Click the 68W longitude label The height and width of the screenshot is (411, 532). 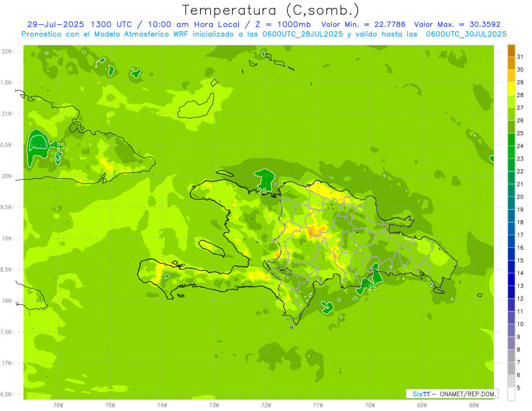(474, 405)
